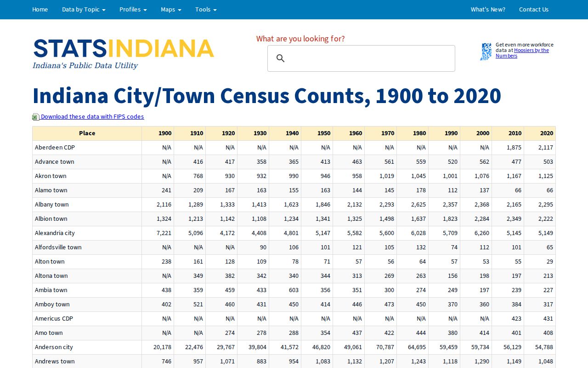Select the Akron town row name

pyautogui.click(x=51, y=176)
